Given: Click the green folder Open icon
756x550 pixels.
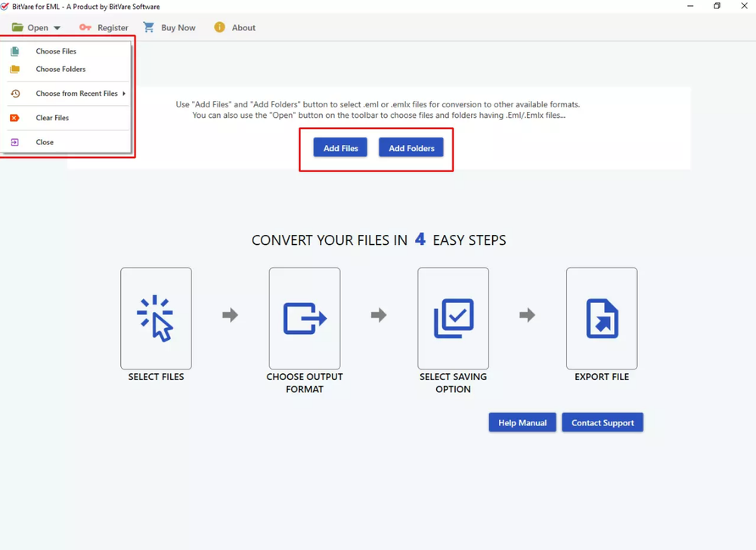Looking at the screenshot, I should point(17,27).
